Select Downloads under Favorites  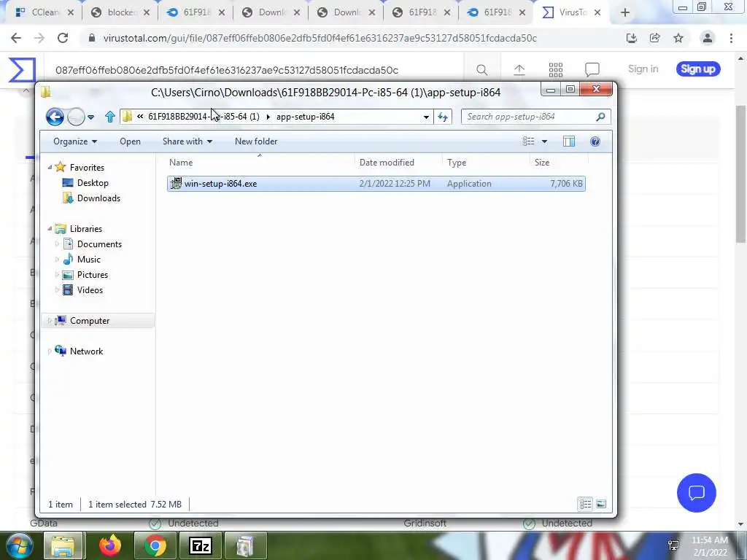98,198
